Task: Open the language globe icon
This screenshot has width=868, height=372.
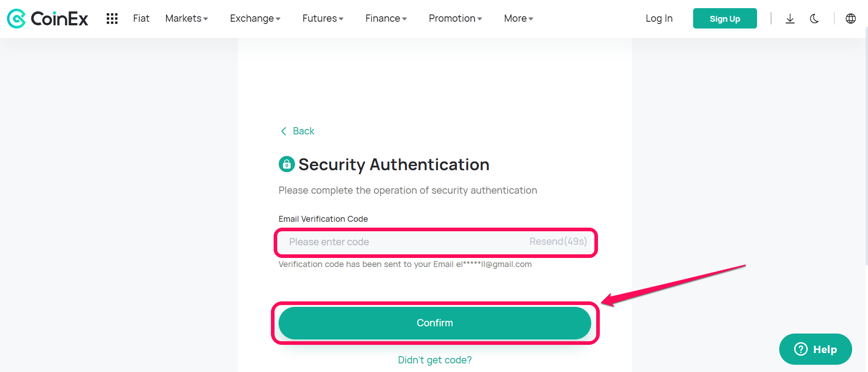Action: click(851, 19)
